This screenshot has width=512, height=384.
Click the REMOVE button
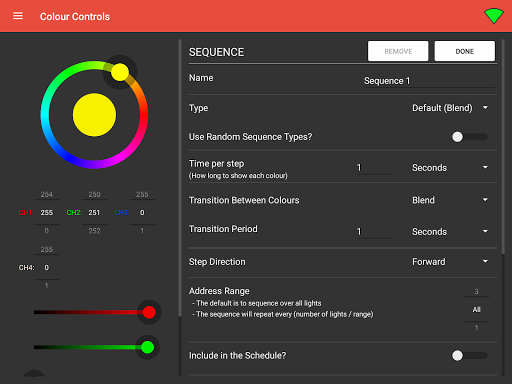click(398, 51)
